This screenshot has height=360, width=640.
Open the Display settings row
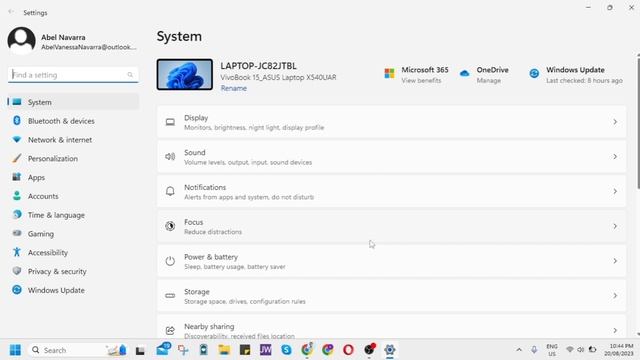(391, 122)
